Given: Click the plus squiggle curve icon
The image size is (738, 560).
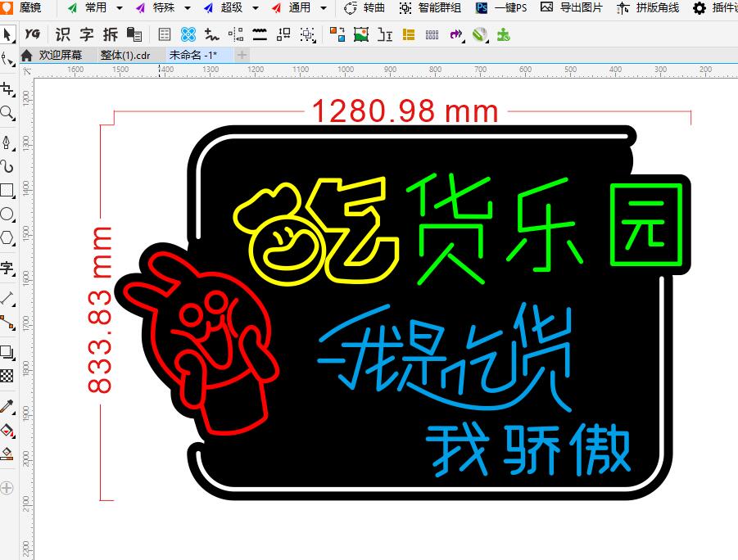Looking at the screenshot, I should tap(212, 34).
